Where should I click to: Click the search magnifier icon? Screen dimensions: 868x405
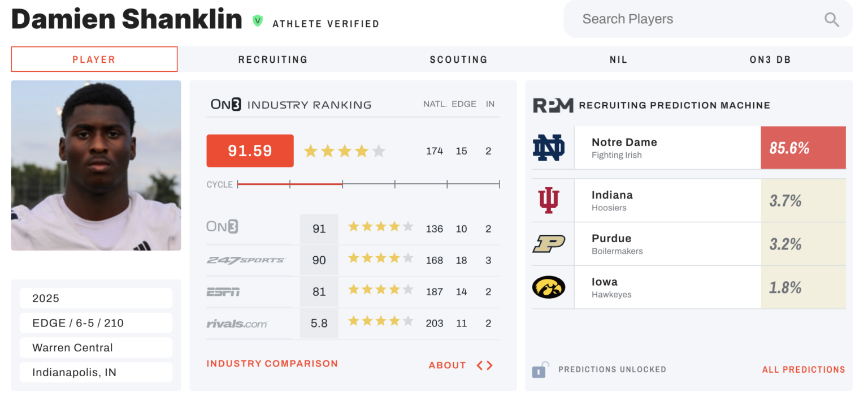pos(831,20)
